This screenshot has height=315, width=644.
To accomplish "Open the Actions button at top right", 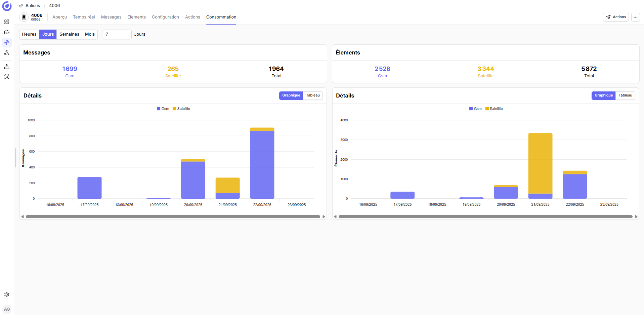I will (616, 17).
